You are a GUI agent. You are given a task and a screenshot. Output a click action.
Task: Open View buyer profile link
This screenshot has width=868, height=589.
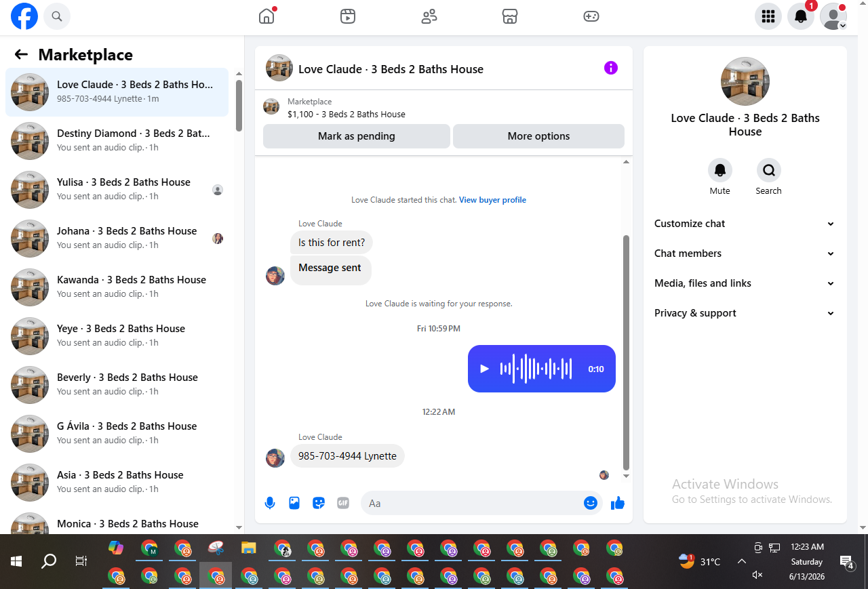tap(492, 200)
